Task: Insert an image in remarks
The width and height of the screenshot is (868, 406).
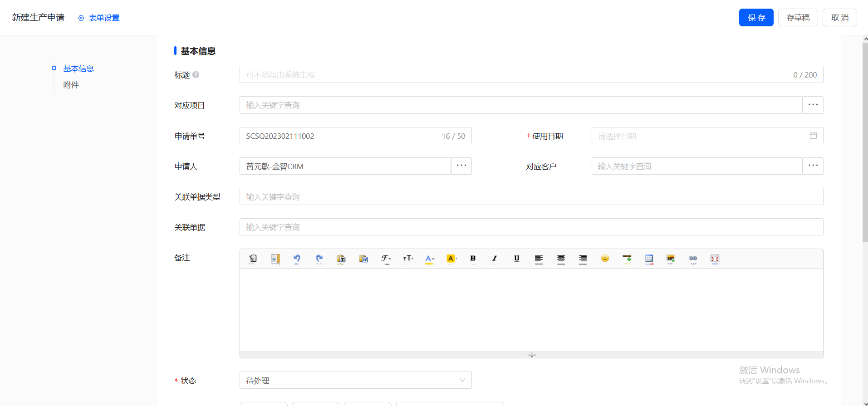Action: click(x=671, y=259)
